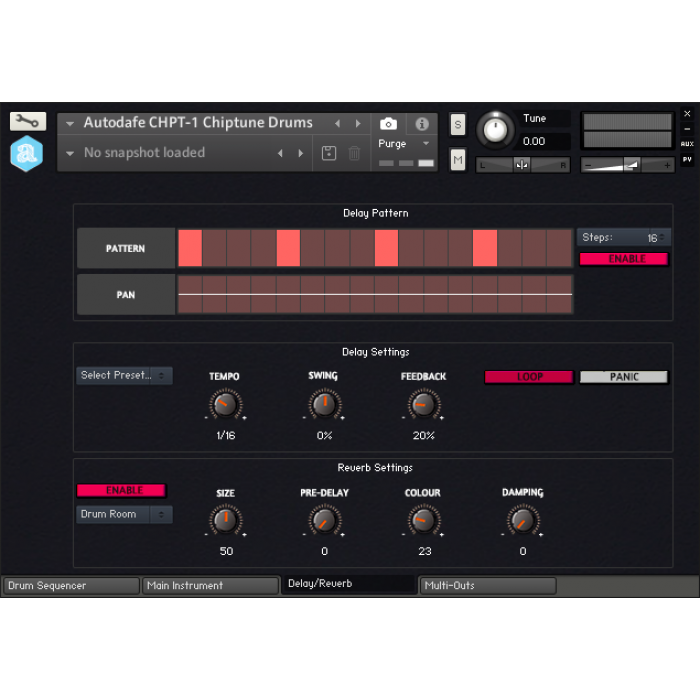Turn off the ninth pattern step
The height and width of the screenshot is (700, 700).
(387, 248)
